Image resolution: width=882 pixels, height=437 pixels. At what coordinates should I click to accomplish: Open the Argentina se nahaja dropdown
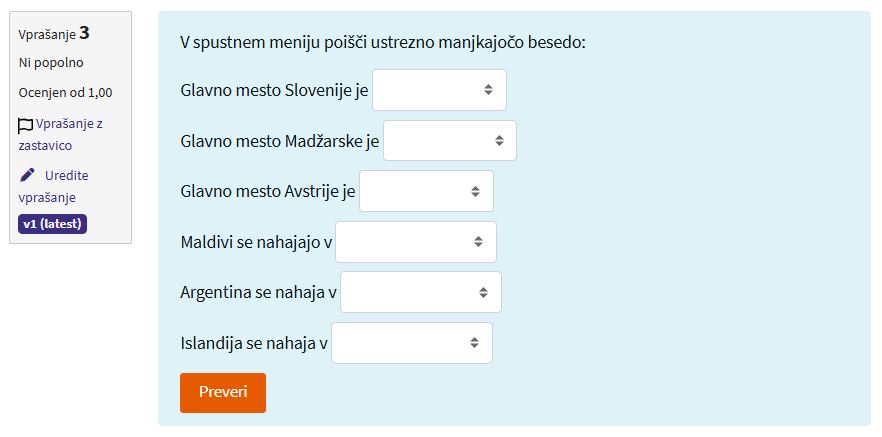point(420,292)
